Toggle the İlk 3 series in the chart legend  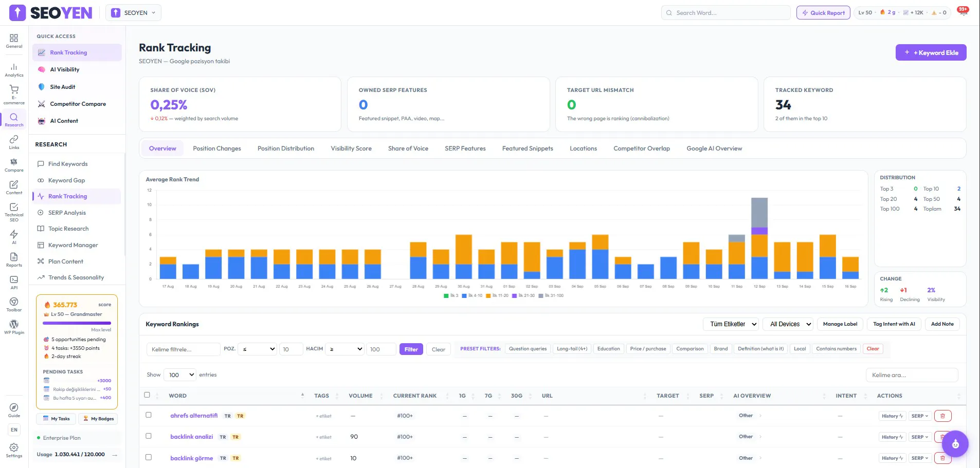tap(451, 295)
